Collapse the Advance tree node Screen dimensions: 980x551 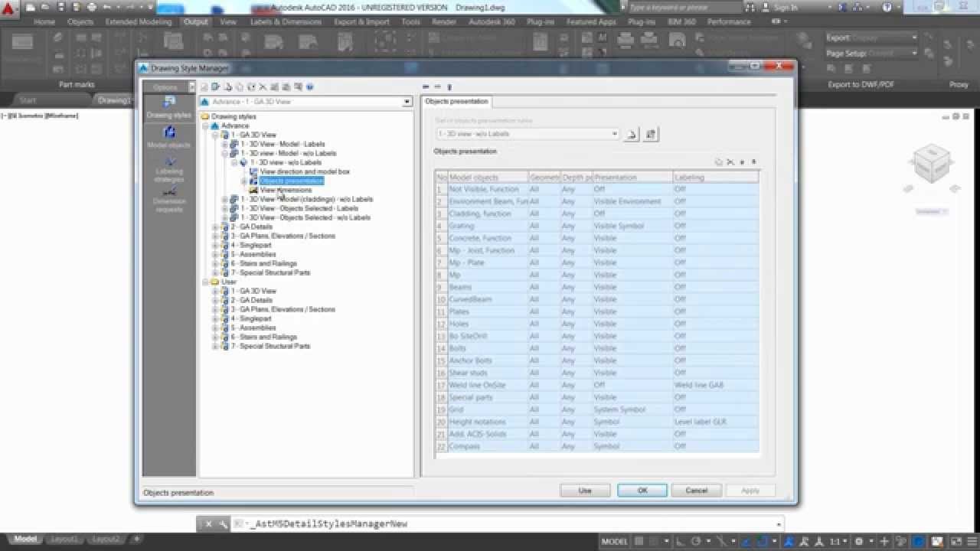point(206,126)
